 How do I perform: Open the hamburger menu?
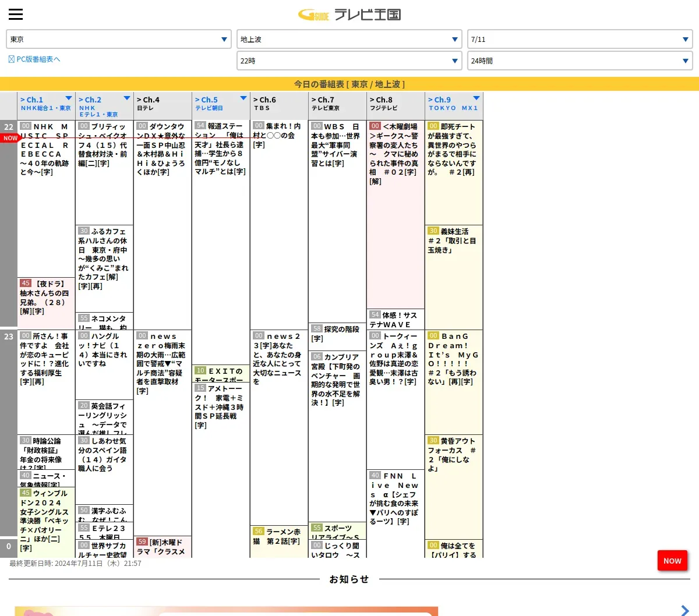(x=16, y=15)
